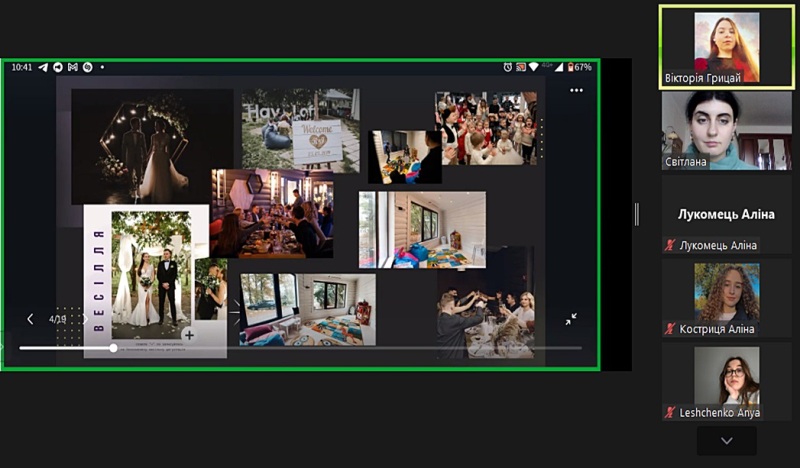Click the Welcome sign photo
The height and width of the screenshot is (468, 800).
tap(301, 130)
